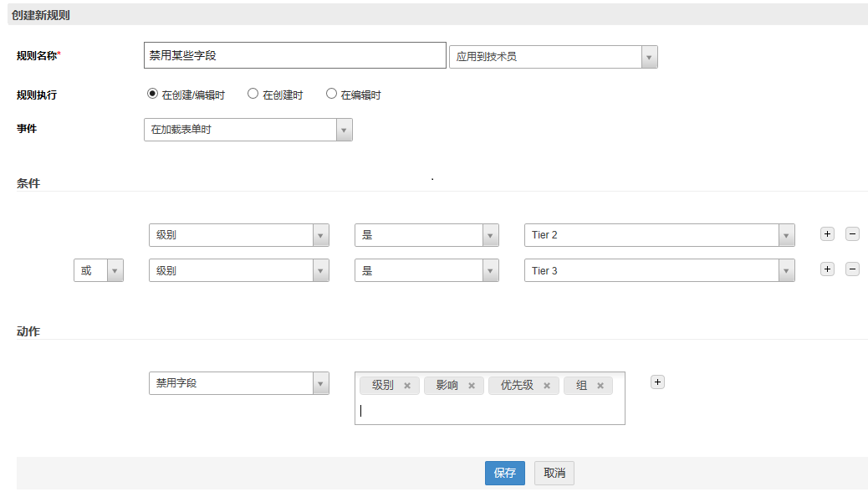This screenshot has height=492, width=868.
Task: Remove the 级别 tag from disabled fields
Action: (407, 386)
